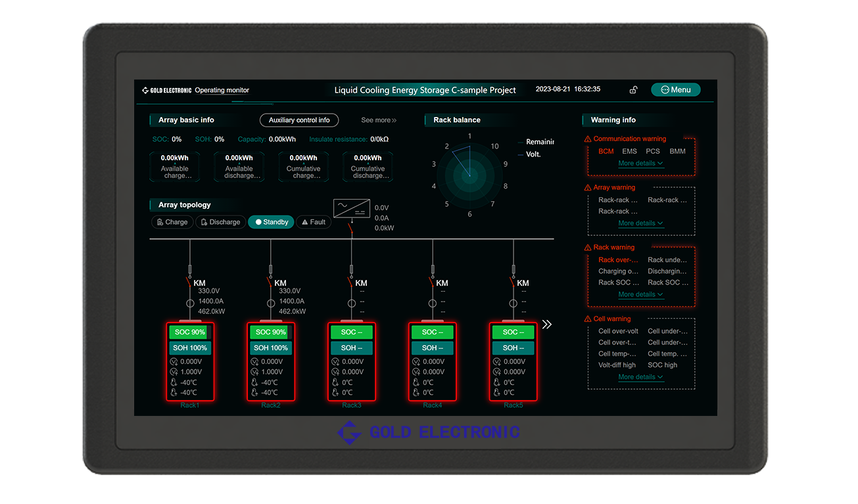
Task: Open the Auxiliary control info button
Action: [x=299, y=120]
